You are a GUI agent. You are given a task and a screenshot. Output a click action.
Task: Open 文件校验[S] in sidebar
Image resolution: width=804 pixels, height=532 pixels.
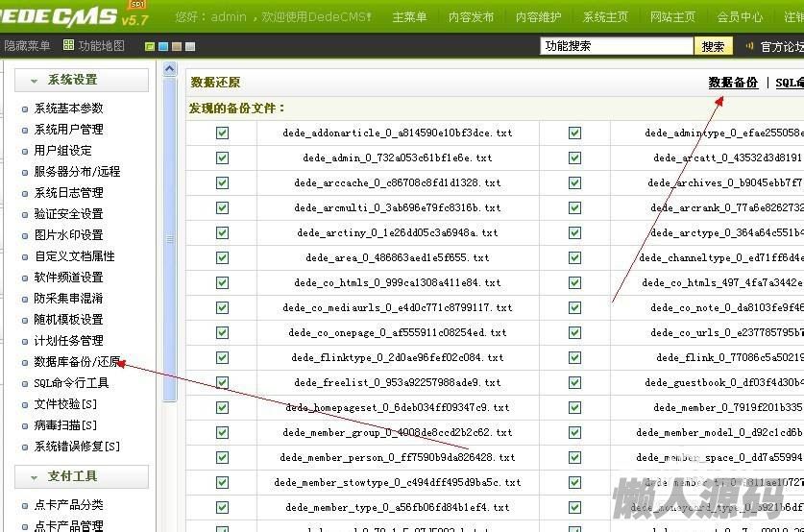(65, 404)
